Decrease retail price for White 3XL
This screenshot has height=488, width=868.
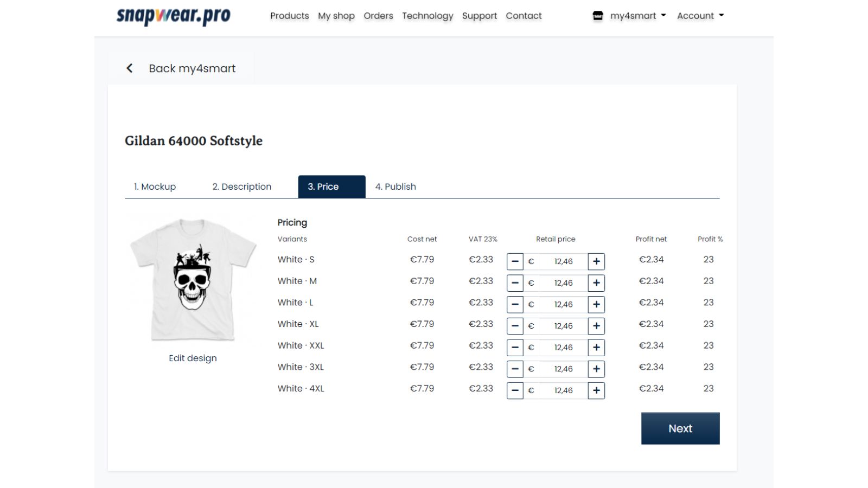[x=515, y=369]
